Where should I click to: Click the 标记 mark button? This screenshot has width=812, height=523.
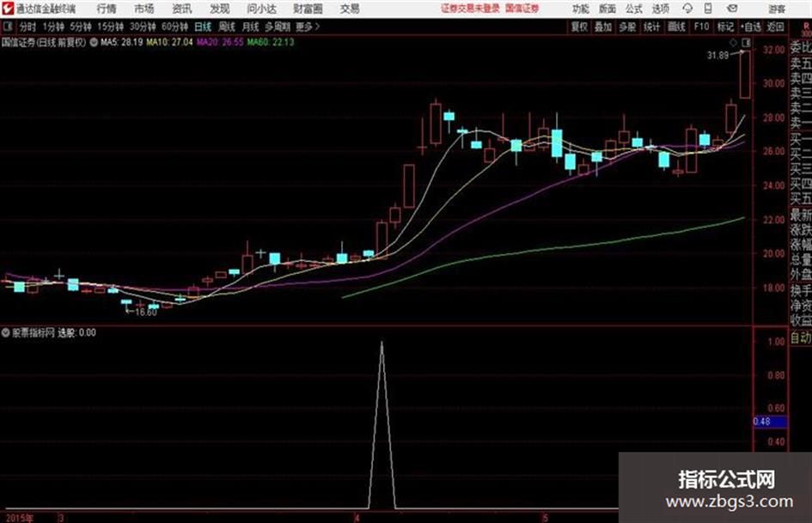725,27
